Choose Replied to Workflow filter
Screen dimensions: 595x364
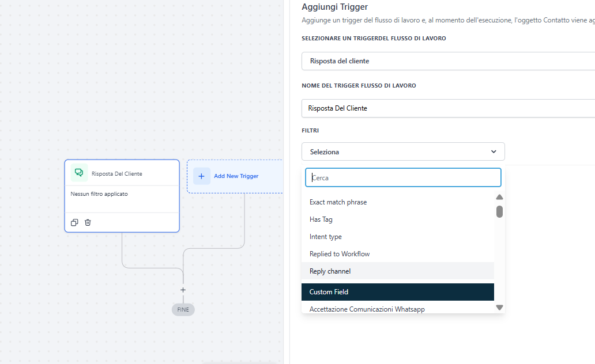click(x=340, y=254)
